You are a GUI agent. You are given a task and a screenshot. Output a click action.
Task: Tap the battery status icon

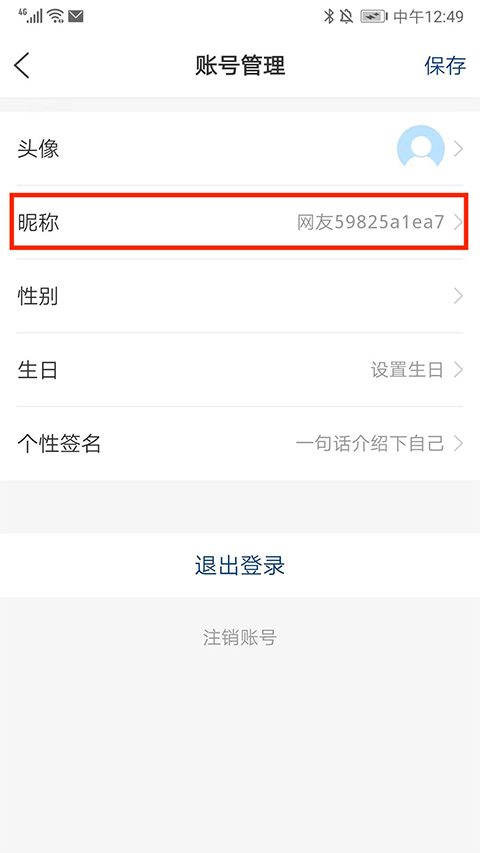pos(374,17)
